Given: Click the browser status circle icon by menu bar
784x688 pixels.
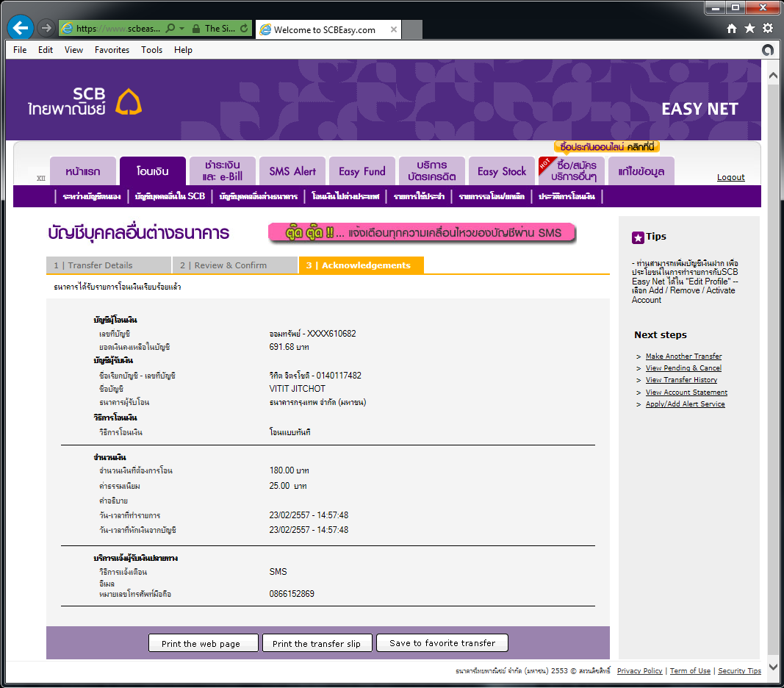Looking at the screenshot, I should point(768,50).
